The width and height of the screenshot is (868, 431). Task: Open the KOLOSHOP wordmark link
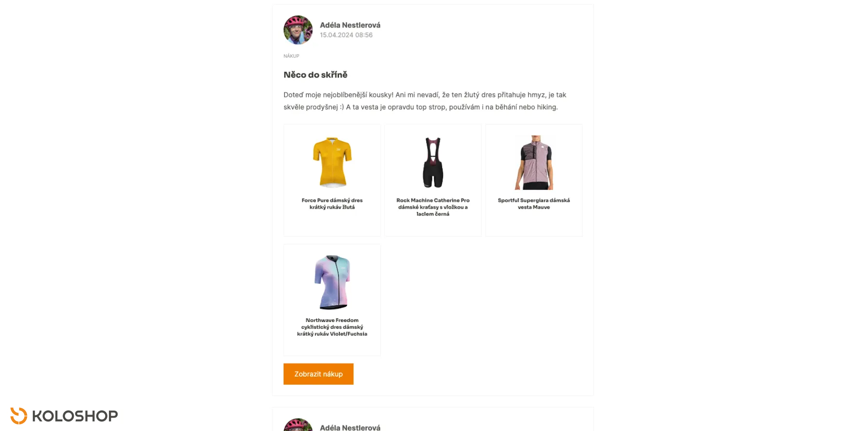pyautogui.click(x=75, y=416)
